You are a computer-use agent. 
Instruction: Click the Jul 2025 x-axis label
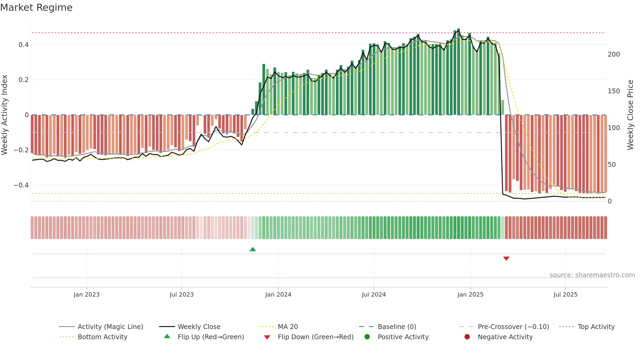click(565, 294)
